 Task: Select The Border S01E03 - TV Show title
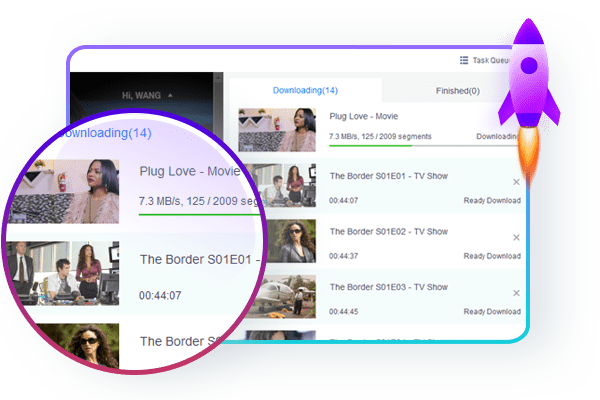pyautogui.click(x=389, y=287)
